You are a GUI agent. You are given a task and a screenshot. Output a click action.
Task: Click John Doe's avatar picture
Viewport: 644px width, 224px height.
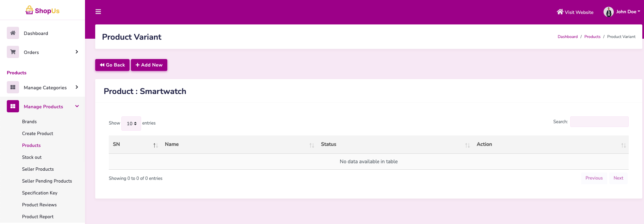(608, 12)
